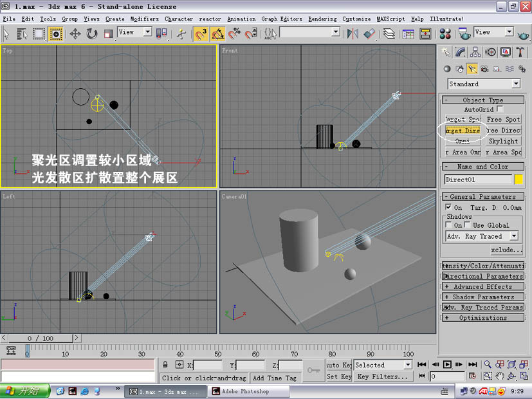
Task: Pick the Select Object arrow tool
Action: point(6,34)
